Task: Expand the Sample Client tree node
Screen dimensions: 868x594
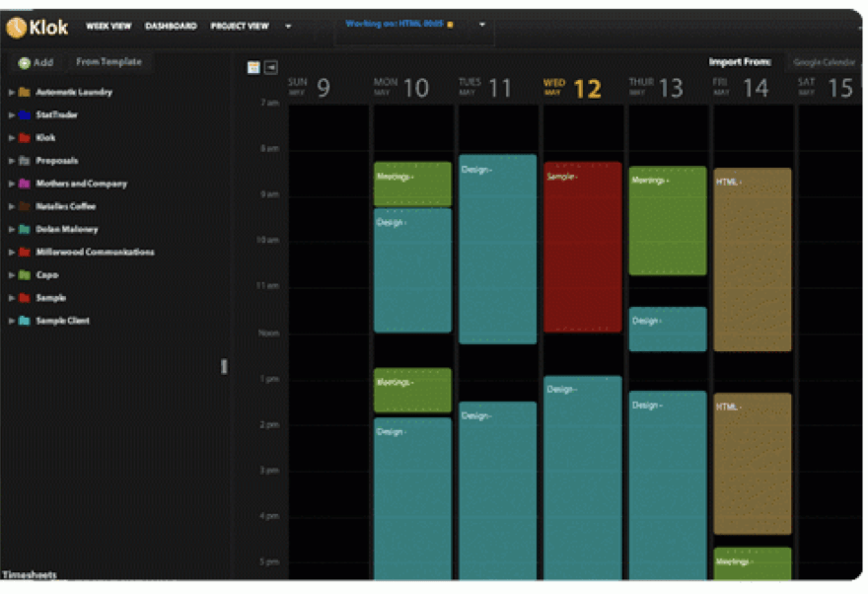Action: pyautogui.click(x=11, y=321)
